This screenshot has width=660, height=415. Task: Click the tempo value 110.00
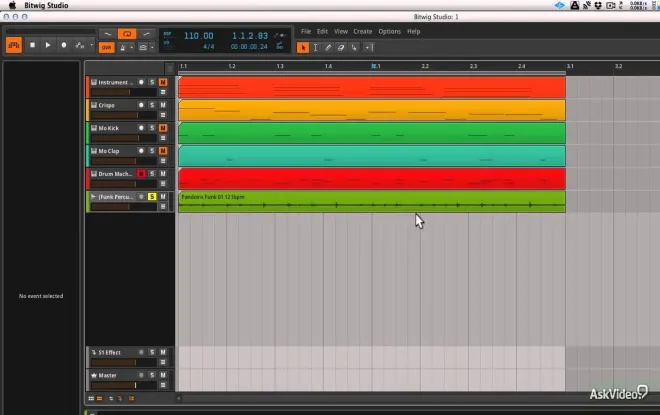[x=199, y=36]
